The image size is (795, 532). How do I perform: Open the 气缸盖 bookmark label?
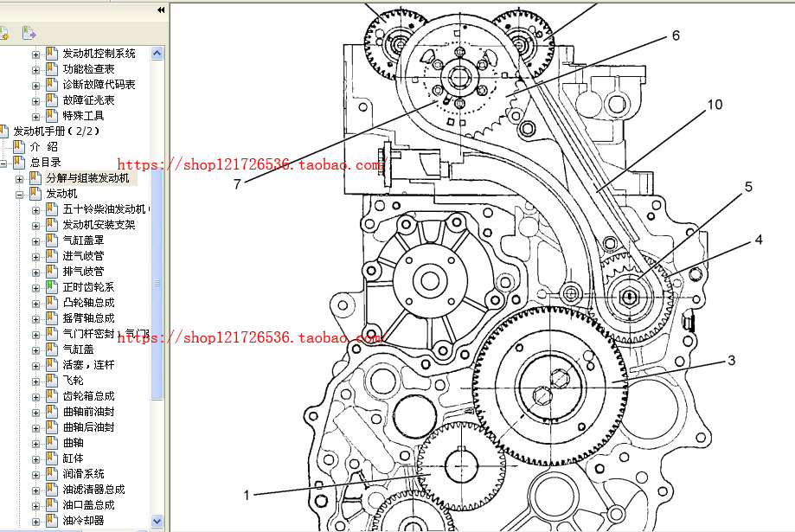click(78, 349)
